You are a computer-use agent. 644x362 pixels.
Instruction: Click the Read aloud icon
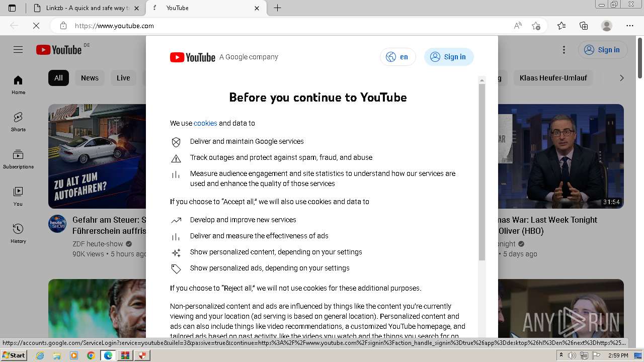click(x=518, y=26)
